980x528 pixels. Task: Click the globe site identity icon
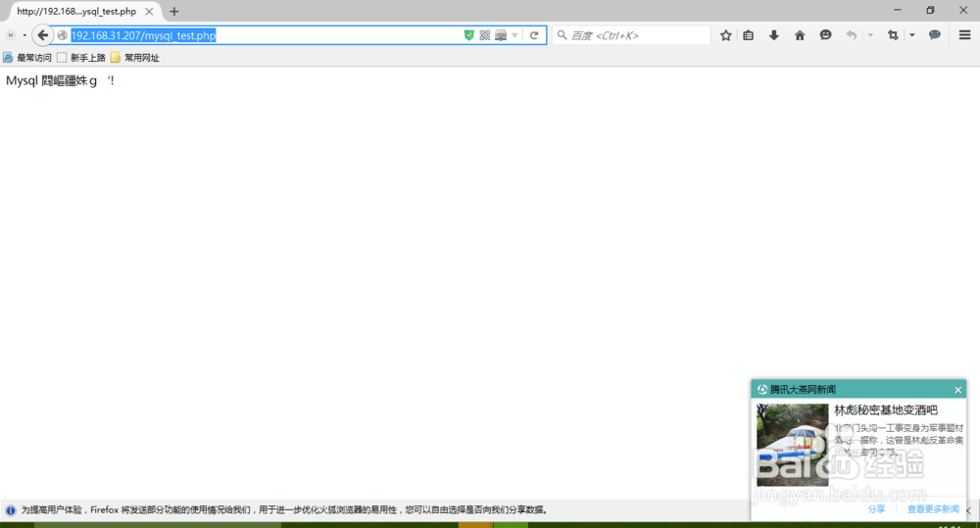pyautogui.click(x=62, y=35)
